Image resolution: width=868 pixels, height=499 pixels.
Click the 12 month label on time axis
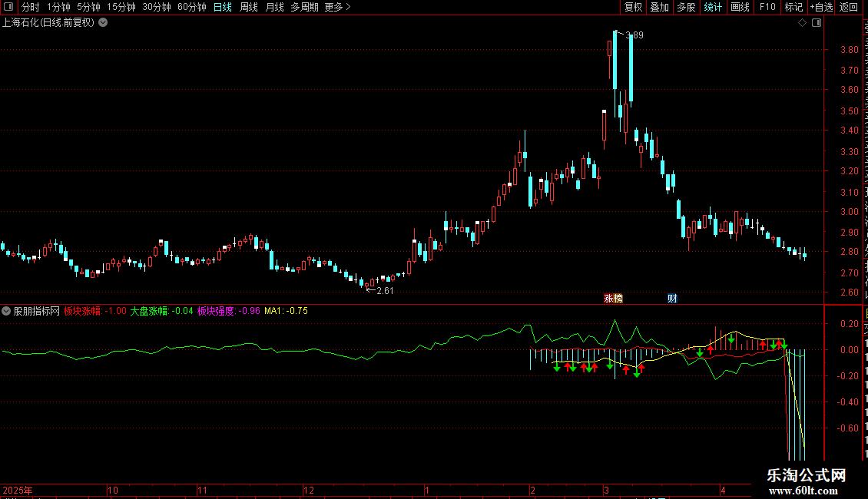click(309, 490)
